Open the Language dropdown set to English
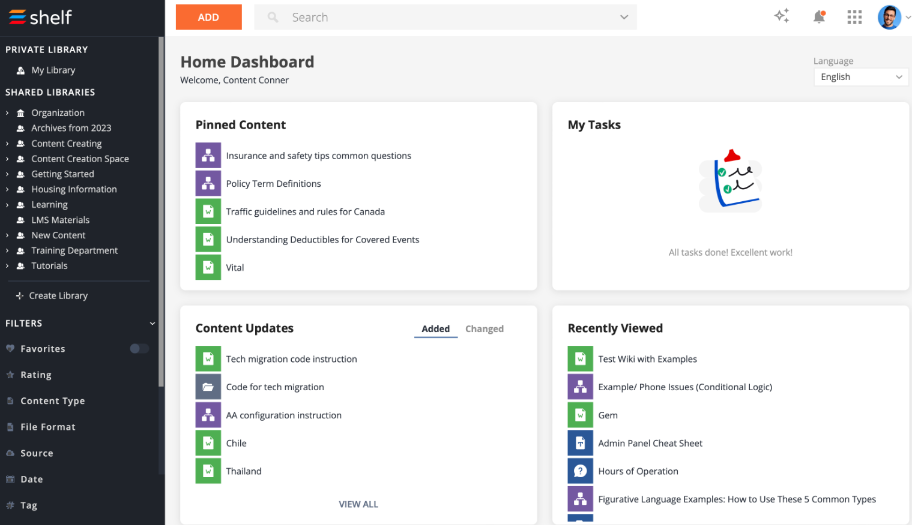This screenshot has height=525, width=912. pos(861,77)
